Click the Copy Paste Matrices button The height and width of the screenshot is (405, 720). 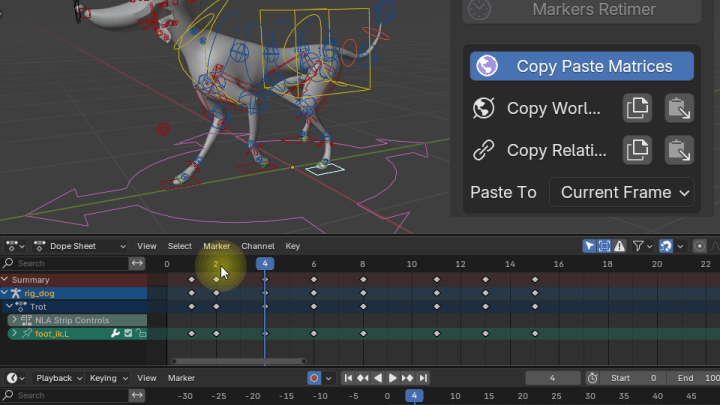click(x=581, y=67)
